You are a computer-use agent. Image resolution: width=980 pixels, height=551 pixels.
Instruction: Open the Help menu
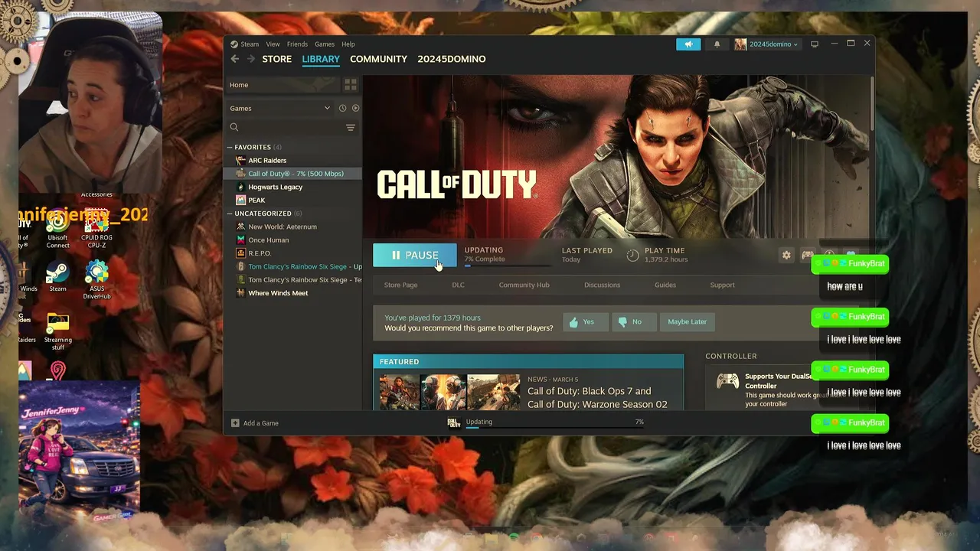point(348,44)
